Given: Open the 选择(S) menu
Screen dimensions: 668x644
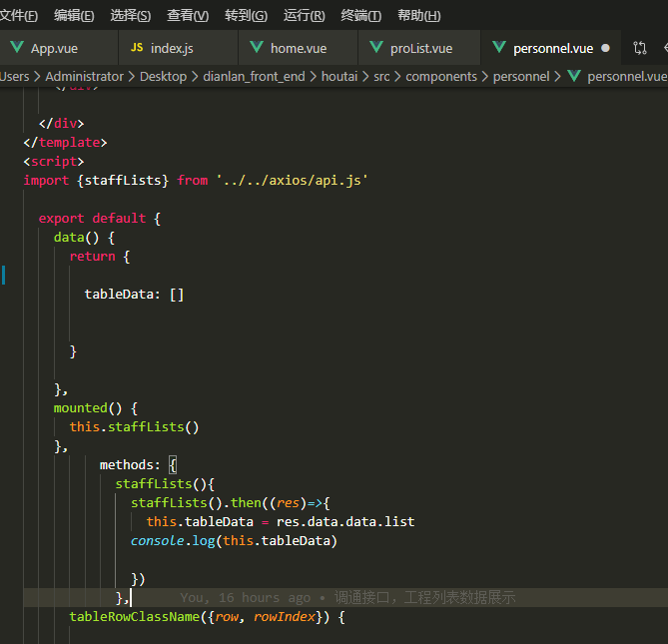Looking at the screenshot, I should pyautogui.click(x=131, y=16).
